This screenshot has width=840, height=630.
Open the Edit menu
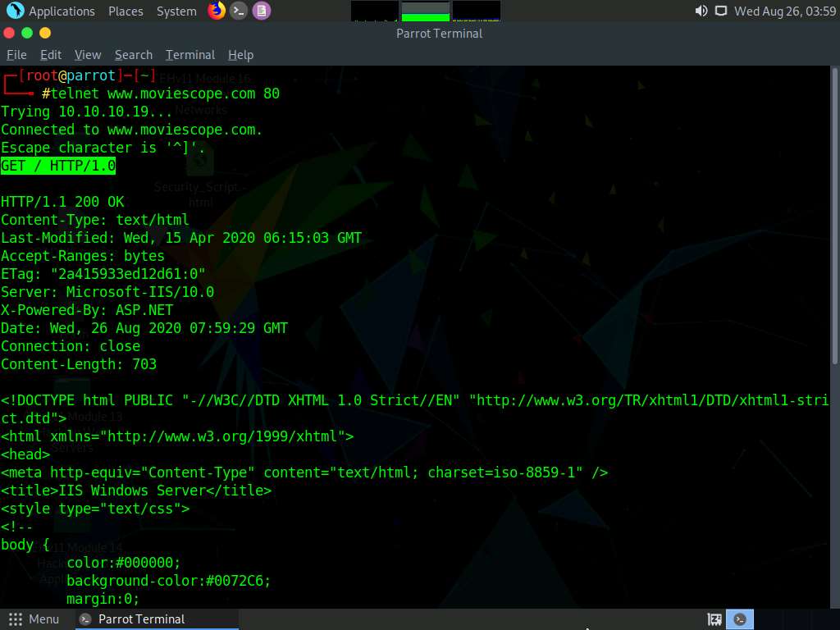click(x=51, y=55)
